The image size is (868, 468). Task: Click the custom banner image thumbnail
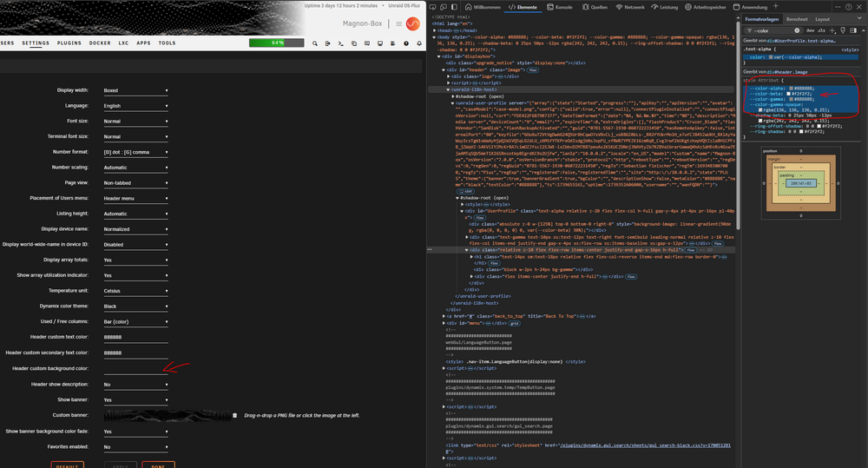click(x=167, y=415)
